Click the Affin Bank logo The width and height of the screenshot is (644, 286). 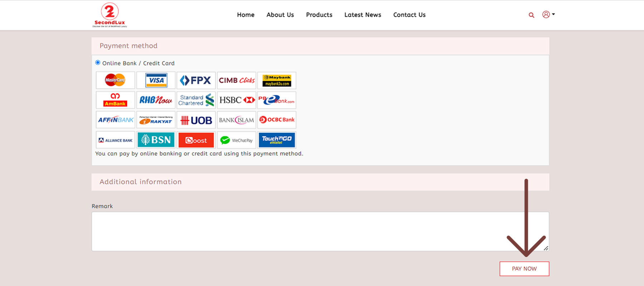[x=116, y=120]
